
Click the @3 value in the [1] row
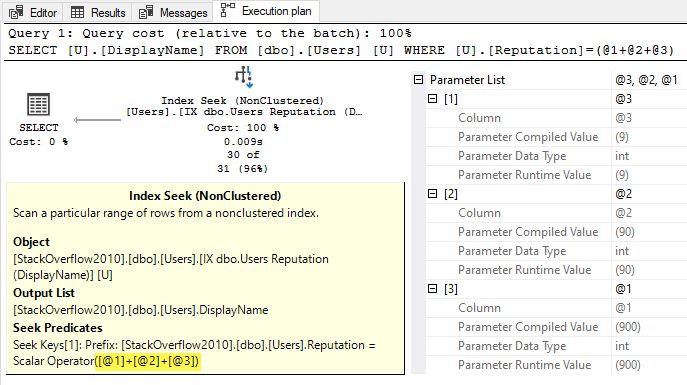[623, 99]
